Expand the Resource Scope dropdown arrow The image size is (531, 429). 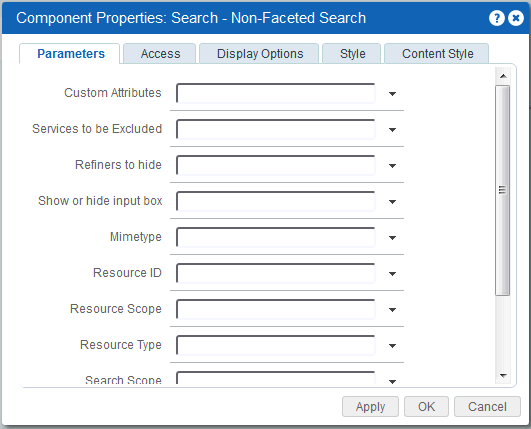tap(392, 309)
